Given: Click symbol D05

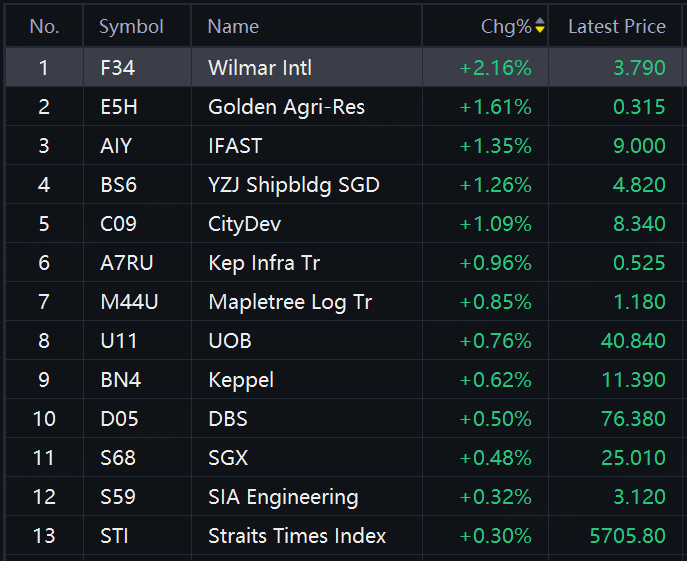Looking at the screenshot, I should (x=119, y=419).
